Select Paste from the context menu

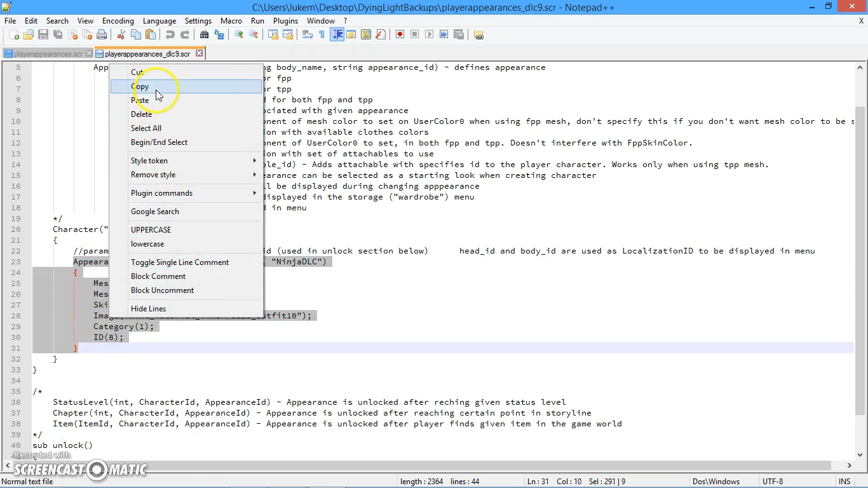tap(186, 100)
